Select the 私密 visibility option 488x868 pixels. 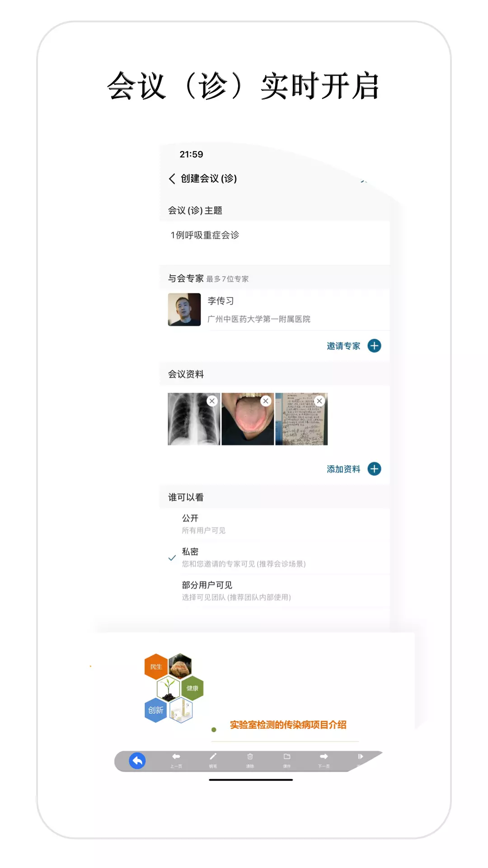pyautogui.click(x=275, y=557)
